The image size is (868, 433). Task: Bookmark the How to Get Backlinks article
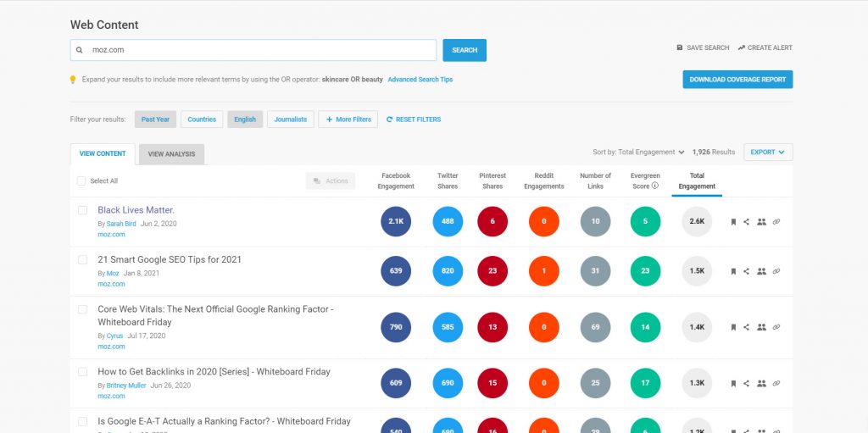pyautogui.click(x=733, y=383)
